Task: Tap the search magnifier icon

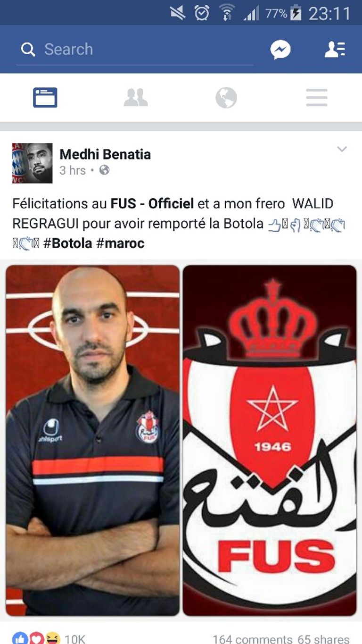Action: click(x=28, y=50)
